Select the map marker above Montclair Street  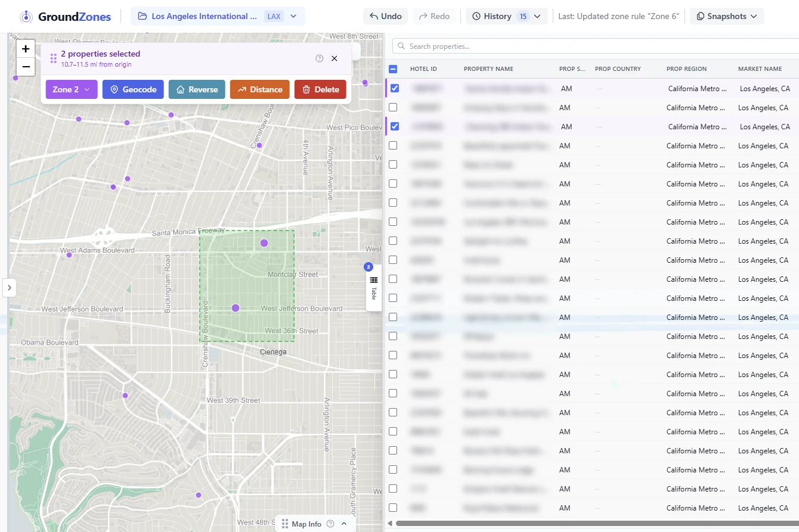[264, 243]
